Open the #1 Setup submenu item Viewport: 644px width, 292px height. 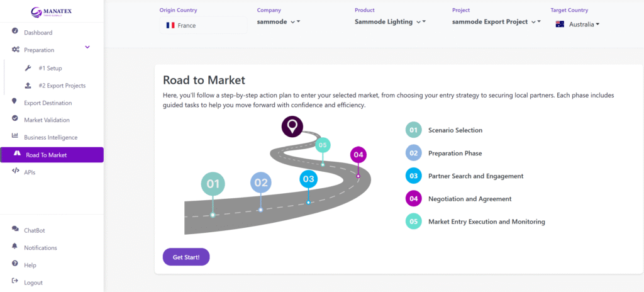(x=50, y=68)
